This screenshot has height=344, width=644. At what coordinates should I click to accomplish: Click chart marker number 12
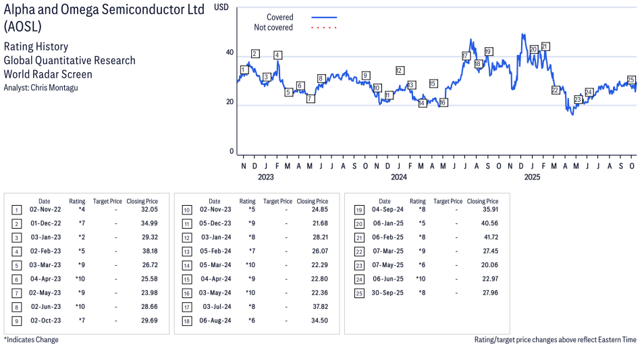click(400, 70)
